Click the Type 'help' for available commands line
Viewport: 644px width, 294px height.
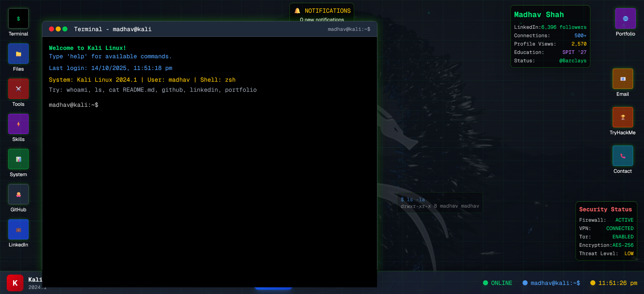click(110, 56)
